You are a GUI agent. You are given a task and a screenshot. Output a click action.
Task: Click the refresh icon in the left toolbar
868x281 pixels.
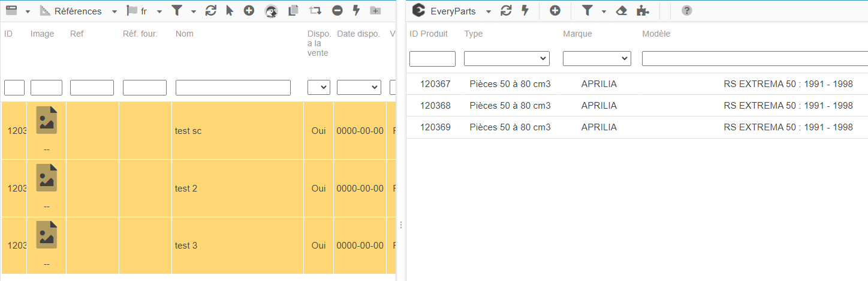click(210, 11)
